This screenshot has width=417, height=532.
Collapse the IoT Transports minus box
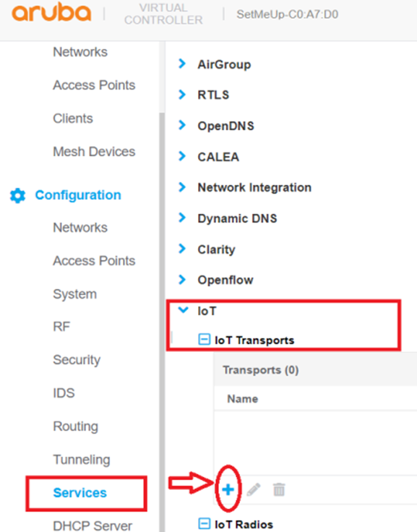tap(204, 339)
